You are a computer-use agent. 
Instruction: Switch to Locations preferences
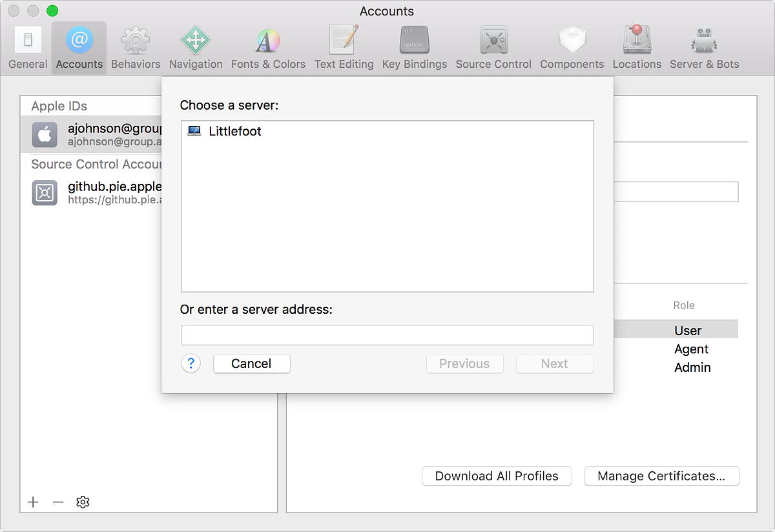click(637, 48)
